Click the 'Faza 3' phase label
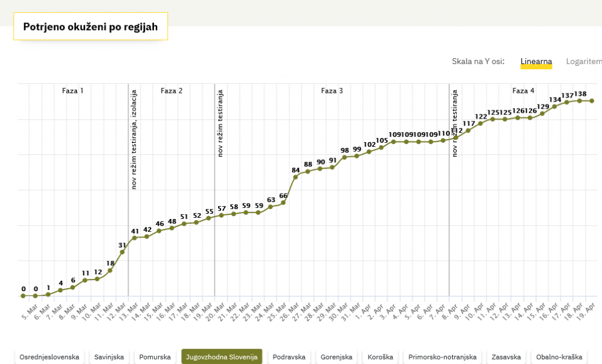Viewport: 602px width, 364px height. 332,91
